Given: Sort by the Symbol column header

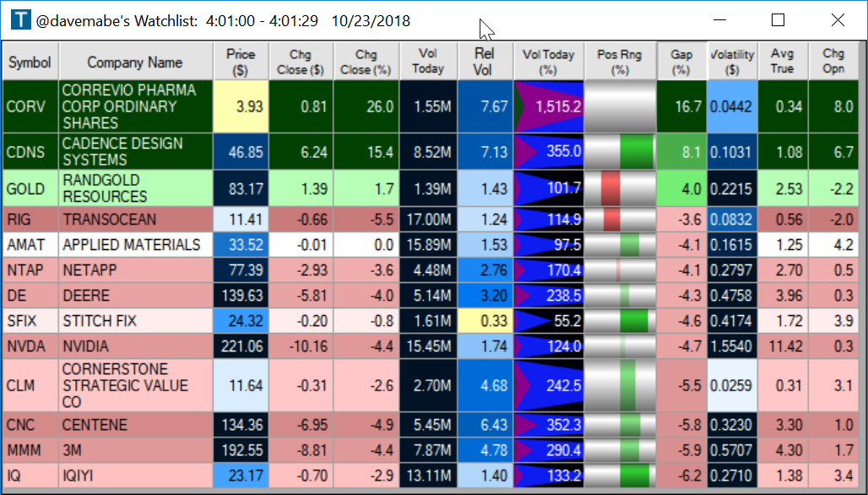Looking at the screenshot, I should pyautogui.click(x=30, y=62).
